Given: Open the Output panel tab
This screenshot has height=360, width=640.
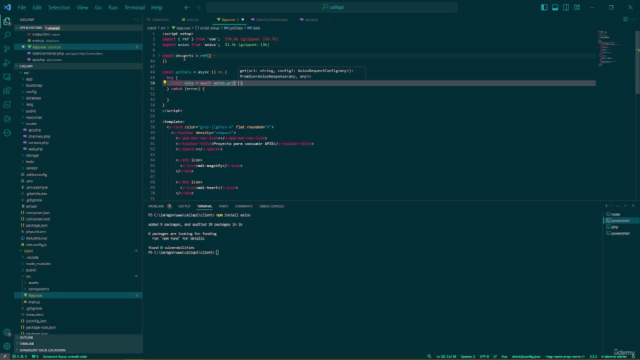Looking at the screenshot, I should (184, 206).
